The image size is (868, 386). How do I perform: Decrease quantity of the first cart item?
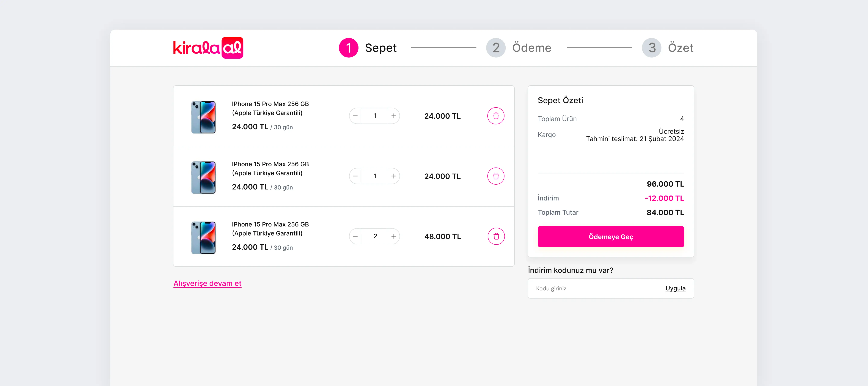coord(355,116)
